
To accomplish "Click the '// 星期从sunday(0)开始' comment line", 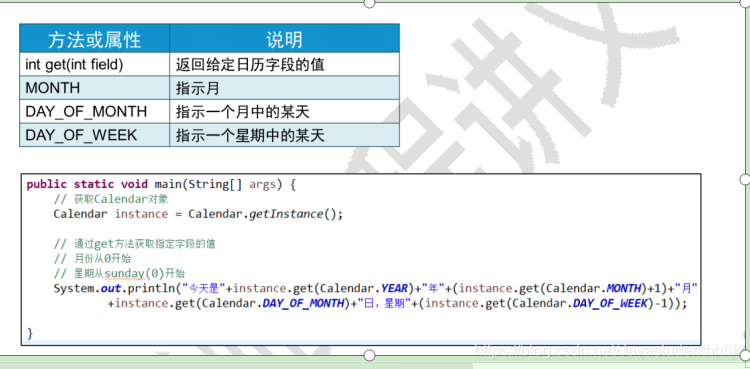I will point(119,274).
